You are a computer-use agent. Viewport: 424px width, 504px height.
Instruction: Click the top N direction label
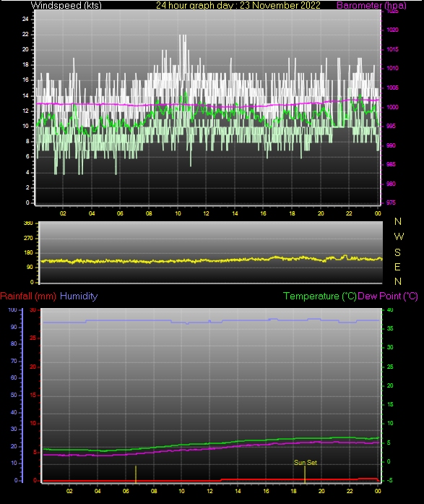click(x=398, y=221)
